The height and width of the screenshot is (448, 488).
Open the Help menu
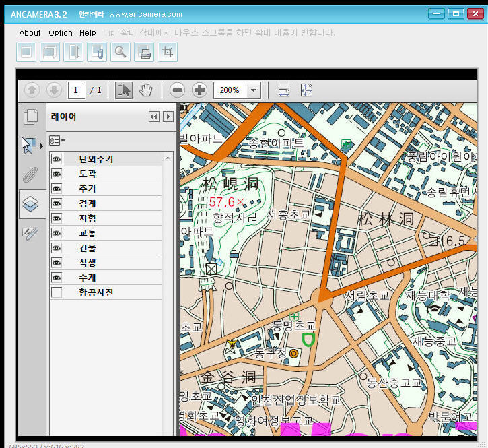point(88,32)
